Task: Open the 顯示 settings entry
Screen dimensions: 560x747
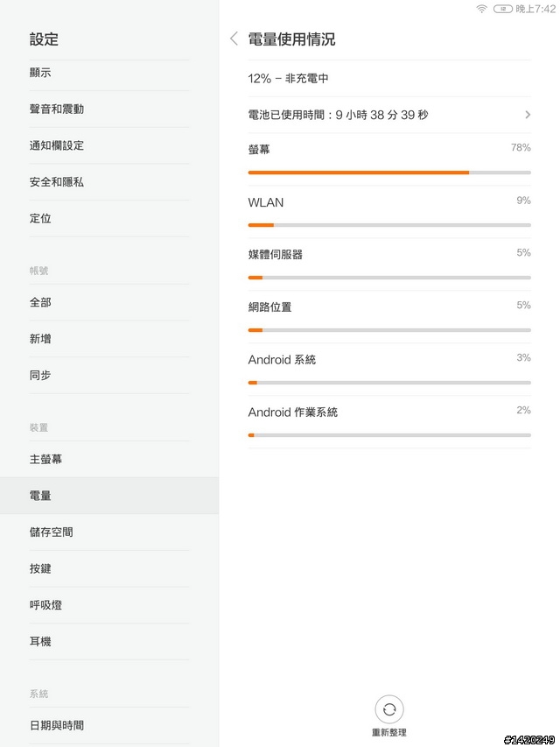Action: tap(109, 73)
